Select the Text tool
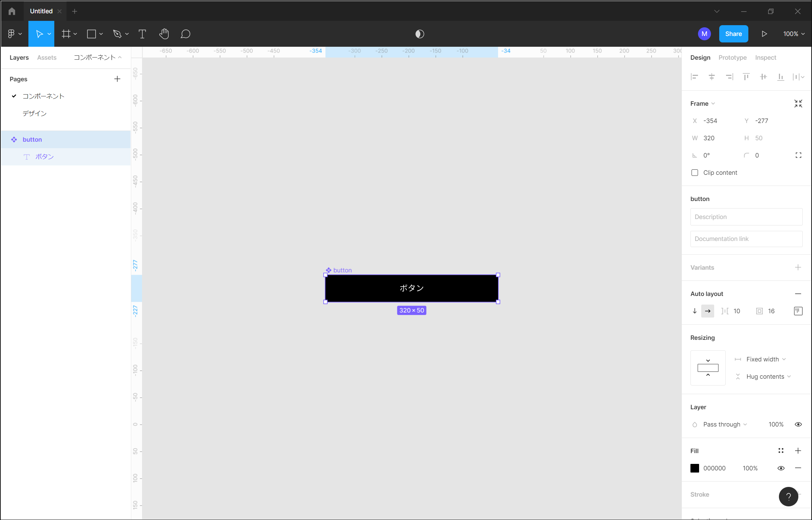The height and width of the screenshot is (520, 812). pyautogui.click(x=142, y=34)
